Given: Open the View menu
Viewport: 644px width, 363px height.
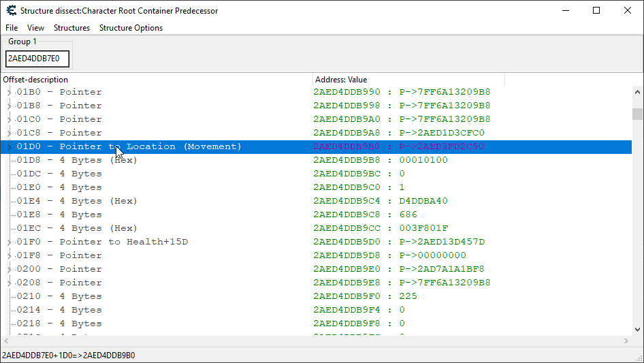Looking at the screenshot, I should (x=35, y=28).
